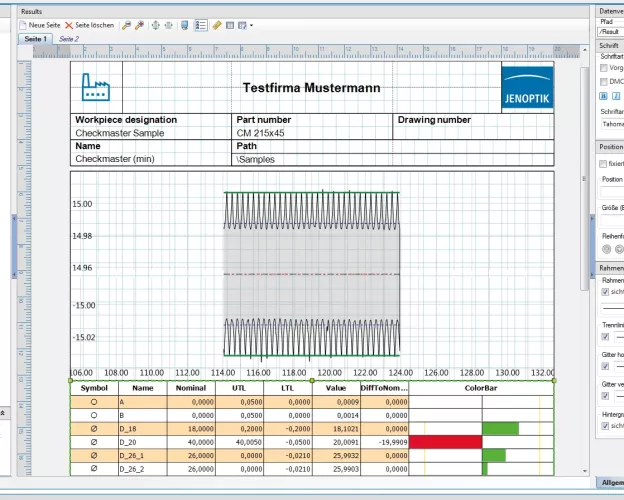Expand the collapsed left panel chevron
Screen dimensions: 624x500
coord(3,412)
